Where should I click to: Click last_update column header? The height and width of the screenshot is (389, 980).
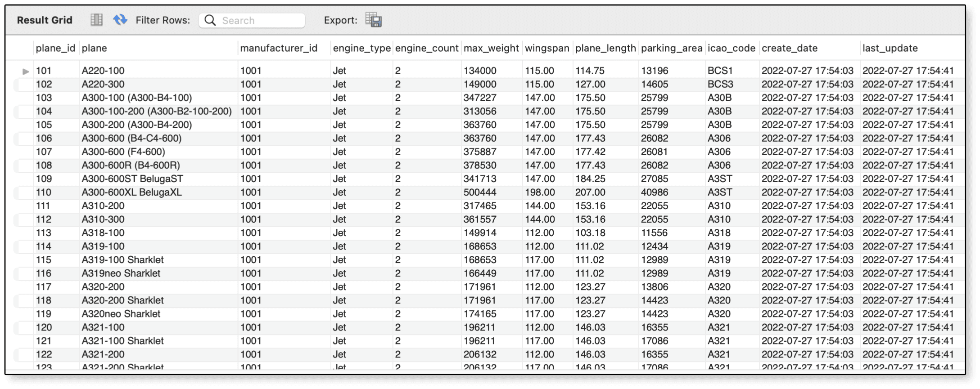890,48
